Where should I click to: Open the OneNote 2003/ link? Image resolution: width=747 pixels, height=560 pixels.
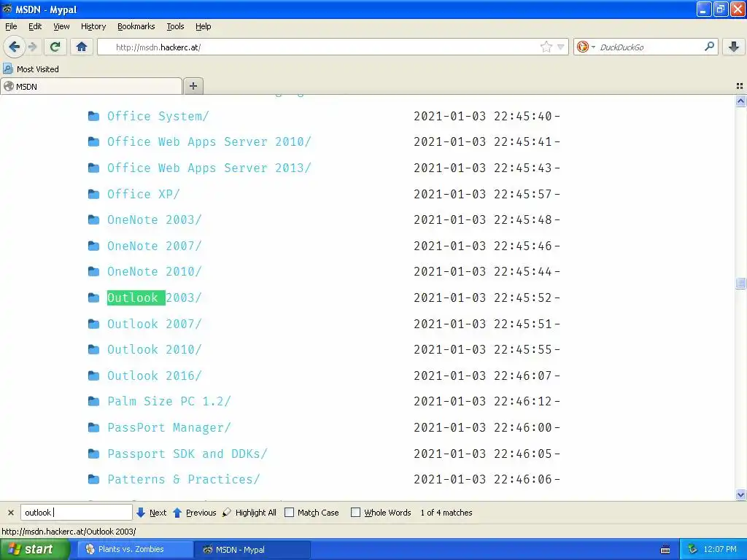click(x=155, y=220)
